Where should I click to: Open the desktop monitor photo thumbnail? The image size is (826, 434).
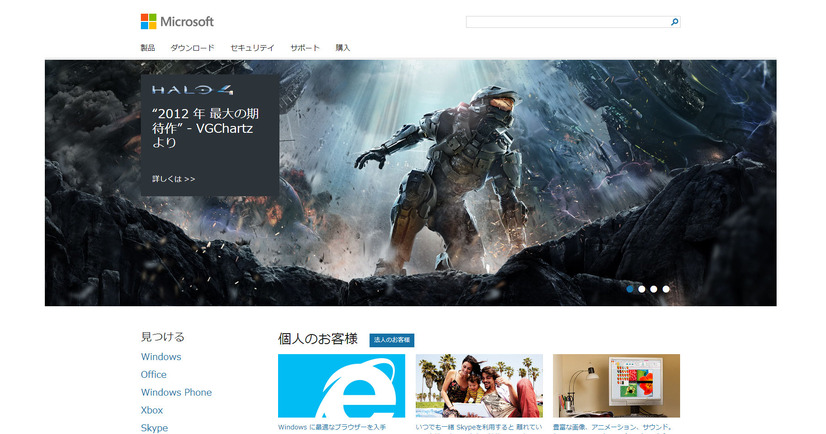pos(616,386)
